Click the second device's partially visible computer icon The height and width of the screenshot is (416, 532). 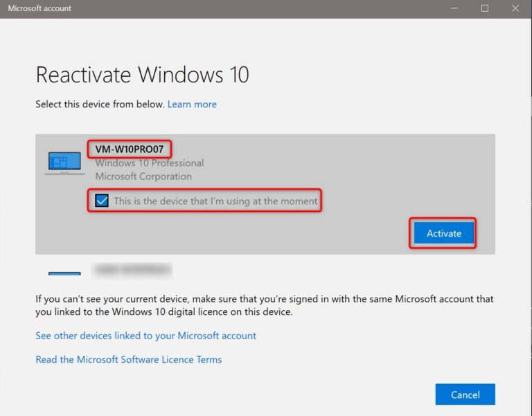pos(64,271)
